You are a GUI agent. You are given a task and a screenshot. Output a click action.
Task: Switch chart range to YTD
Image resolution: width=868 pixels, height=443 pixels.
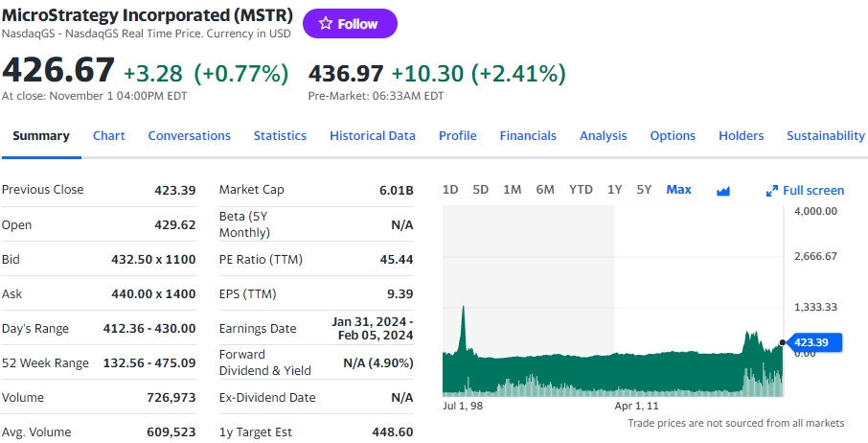[581, 190]
